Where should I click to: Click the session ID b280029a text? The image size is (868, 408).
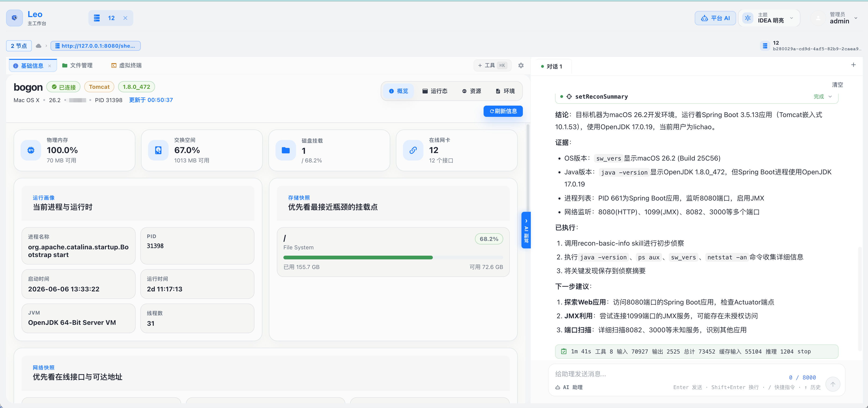click(x=817, y=49)
